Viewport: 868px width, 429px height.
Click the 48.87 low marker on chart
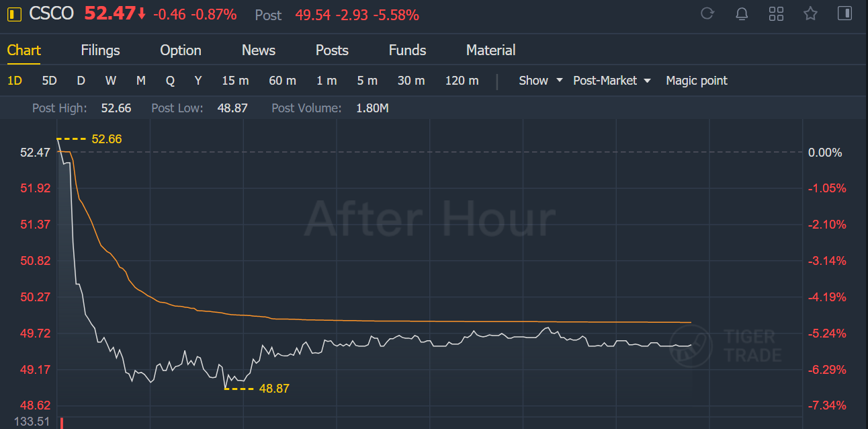pyautogui.click(x=274, y=388)
